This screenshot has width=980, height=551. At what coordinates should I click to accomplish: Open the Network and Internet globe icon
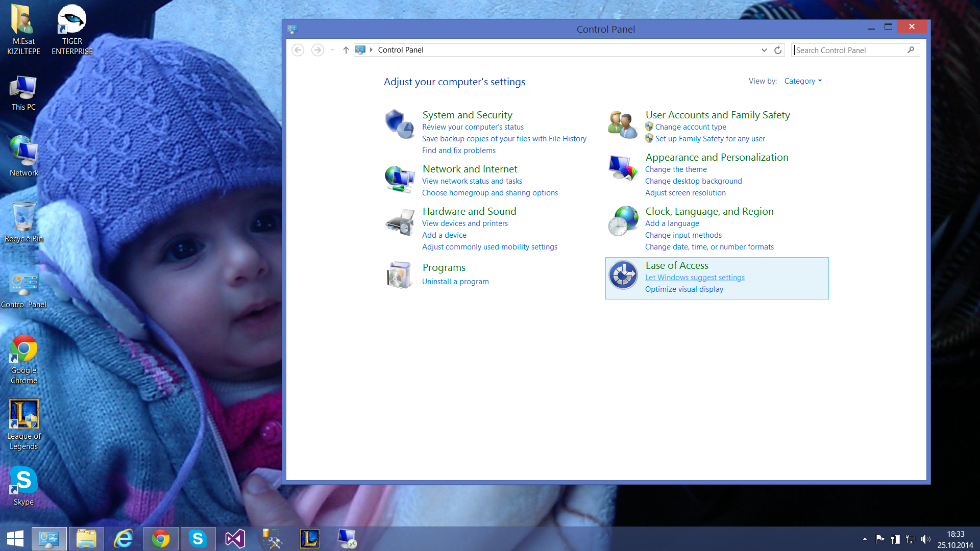[399, 179]
